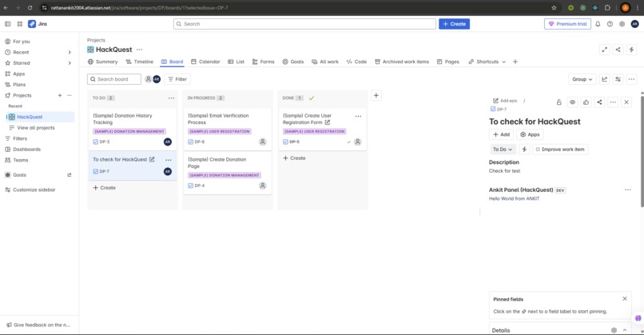
Task: Switch to Summary tab
Action: click(x=103, y=62)
